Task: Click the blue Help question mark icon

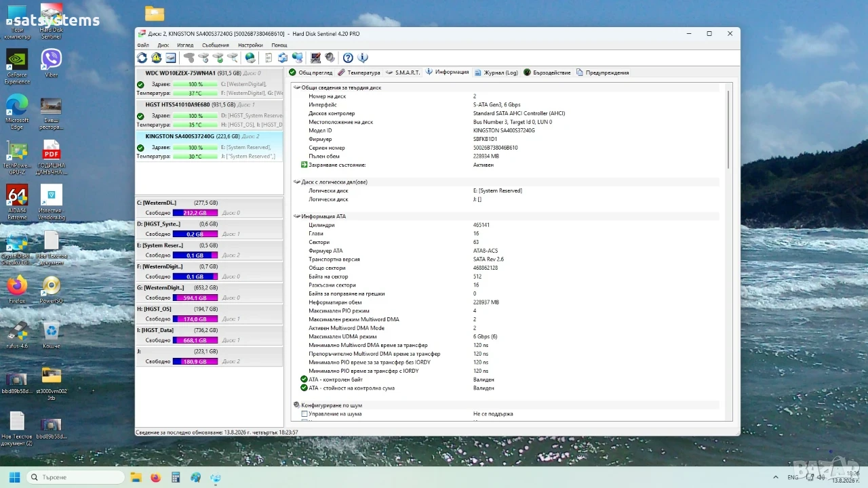Action: [x=348, y=58]
